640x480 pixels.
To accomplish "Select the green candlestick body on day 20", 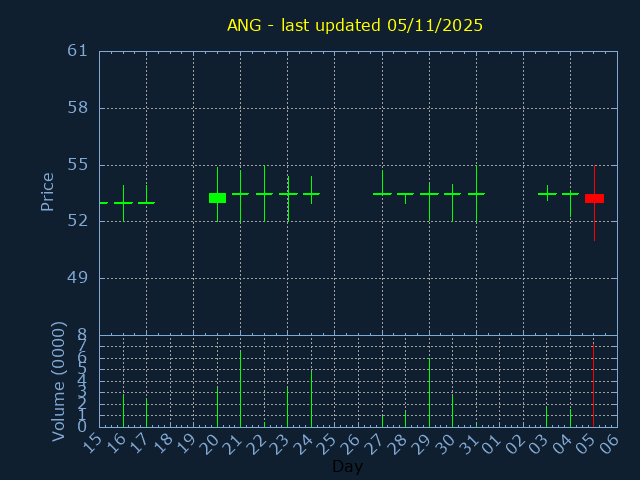I will click(x=217, y=198).
